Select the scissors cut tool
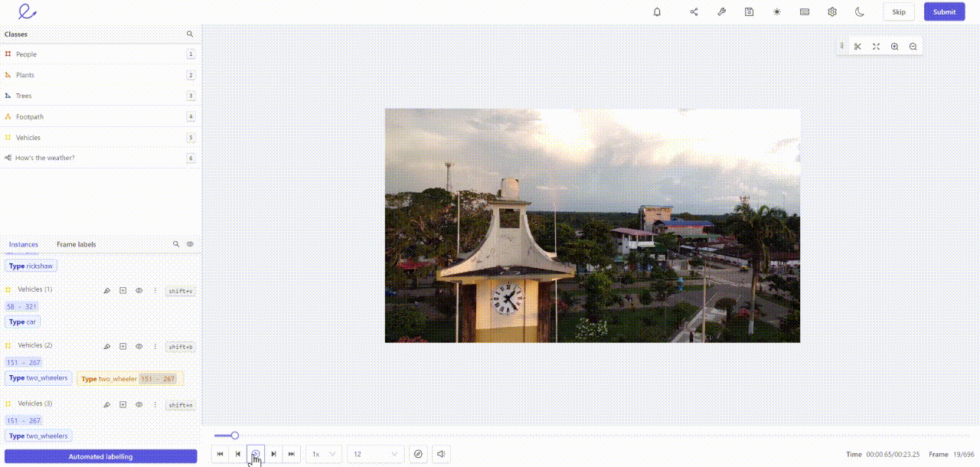Viewport: 980px width, 467px height. [857, 47]
